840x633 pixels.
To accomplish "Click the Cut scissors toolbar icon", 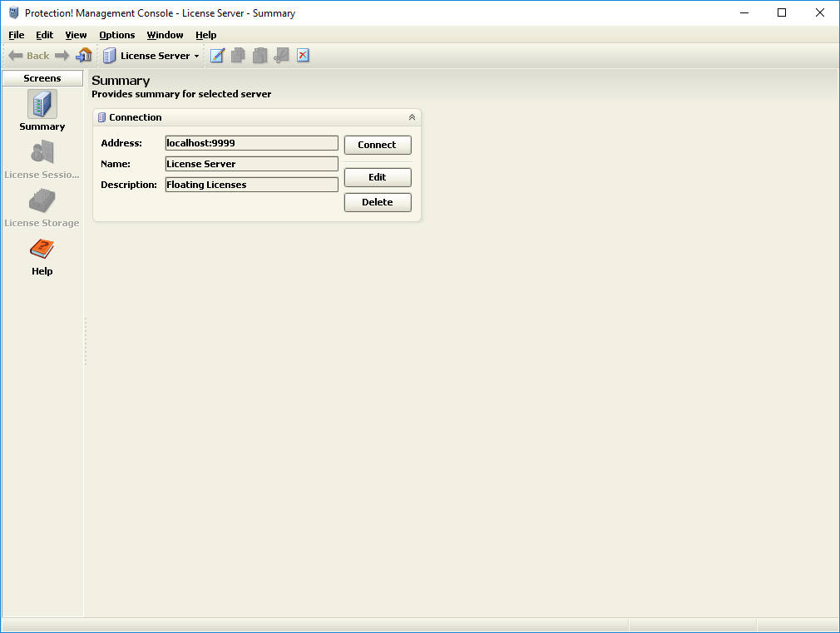I will (282, 56).
